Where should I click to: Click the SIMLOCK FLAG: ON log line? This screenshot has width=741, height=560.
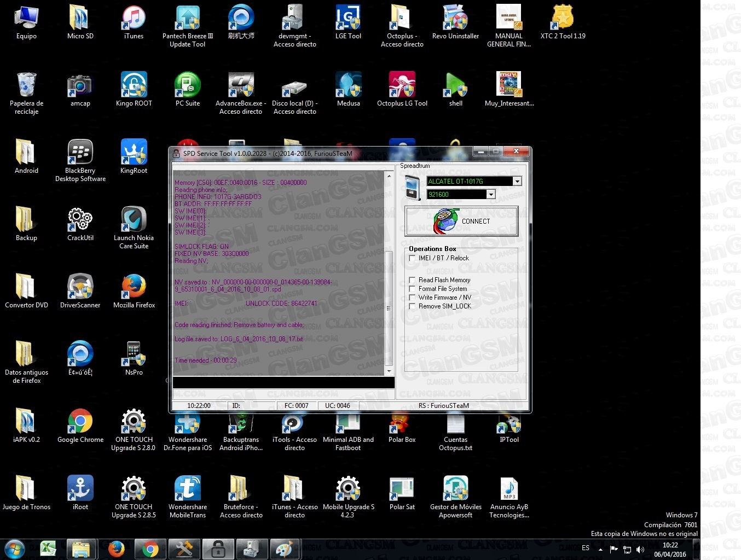(201, 247)
